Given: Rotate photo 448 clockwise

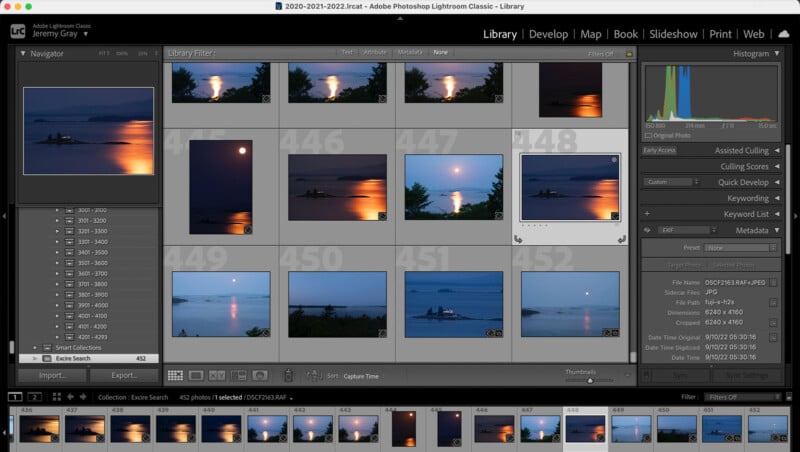Looking at the screenshot, I should coord(621,239).
